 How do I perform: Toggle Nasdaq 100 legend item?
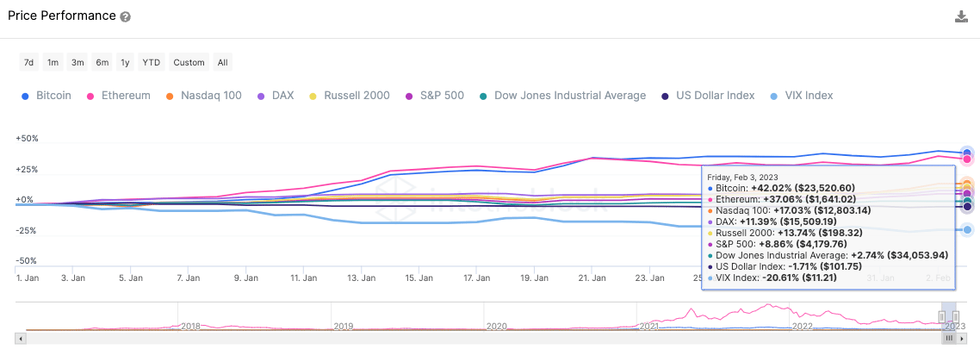click(203, 96)
